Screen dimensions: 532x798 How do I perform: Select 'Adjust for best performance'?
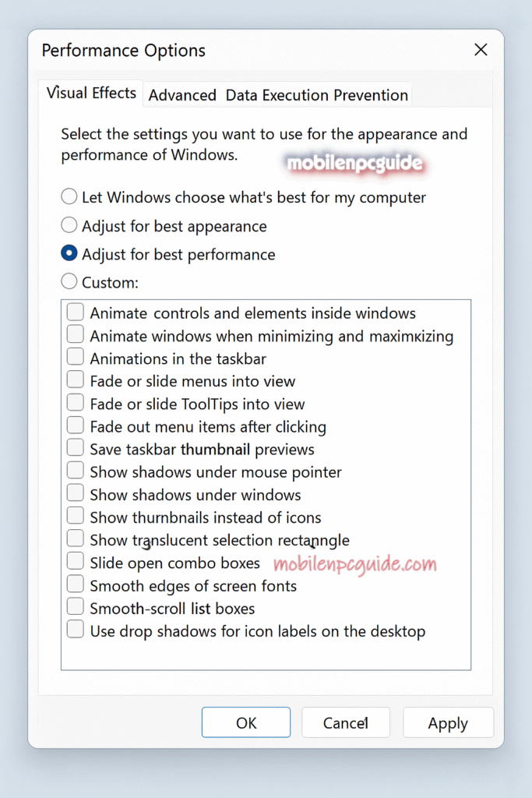tap(69, 253)
